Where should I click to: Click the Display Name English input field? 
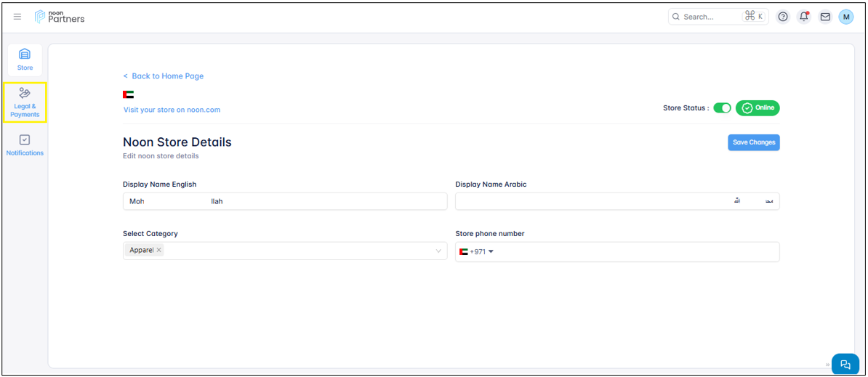285,201
